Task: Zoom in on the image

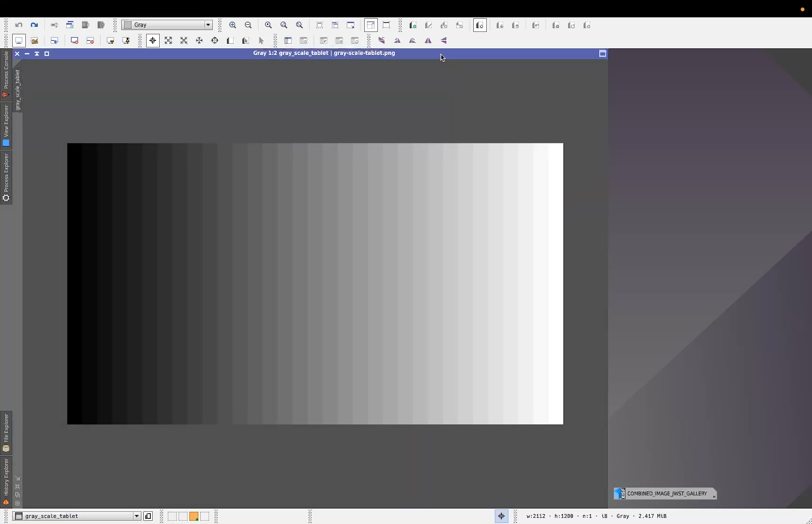Action: (233, 25)
